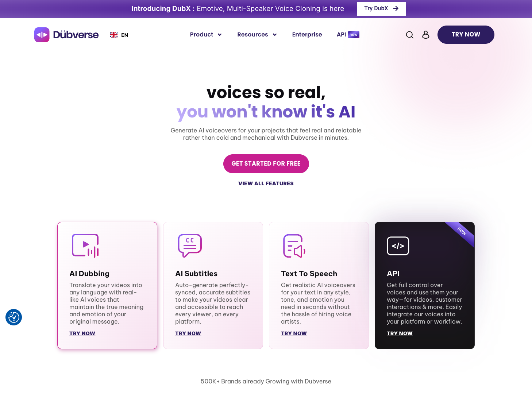
Task: Open the user account icon
Action: point(426,35)
